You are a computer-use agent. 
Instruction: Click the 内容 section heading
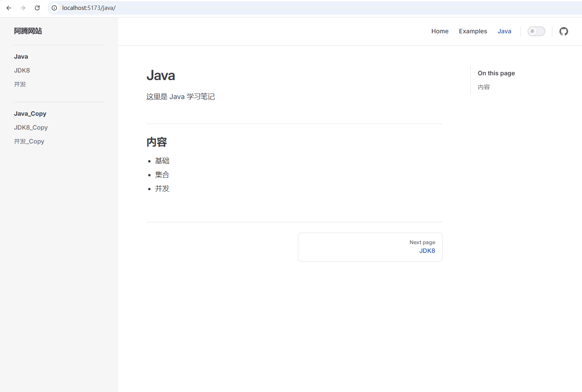[157, 142]
